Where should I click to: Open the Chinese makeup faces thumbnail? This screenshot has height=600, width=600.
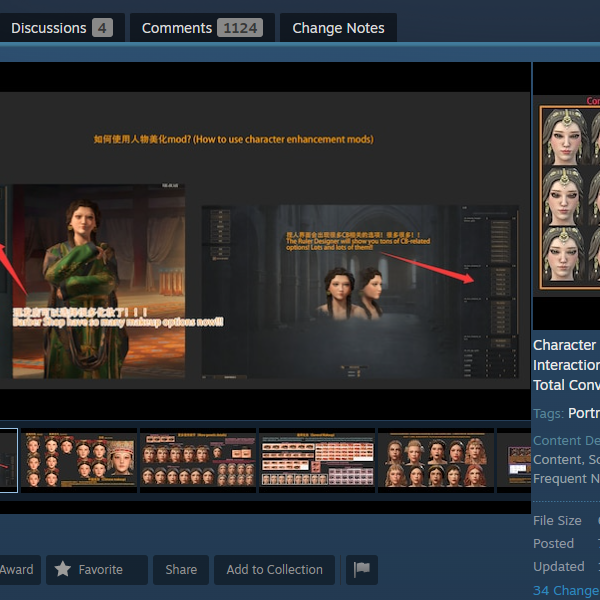(x=79, y=460)
